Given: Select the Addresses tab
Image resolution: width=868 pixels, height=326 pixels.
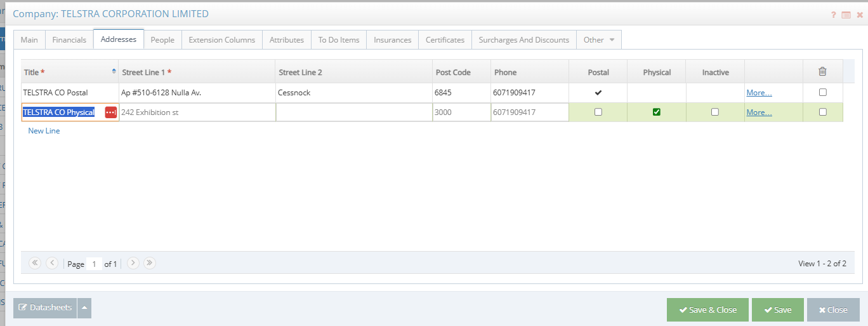Looking at the screenshot, I should pyautogui.click(x=119, y=39).
